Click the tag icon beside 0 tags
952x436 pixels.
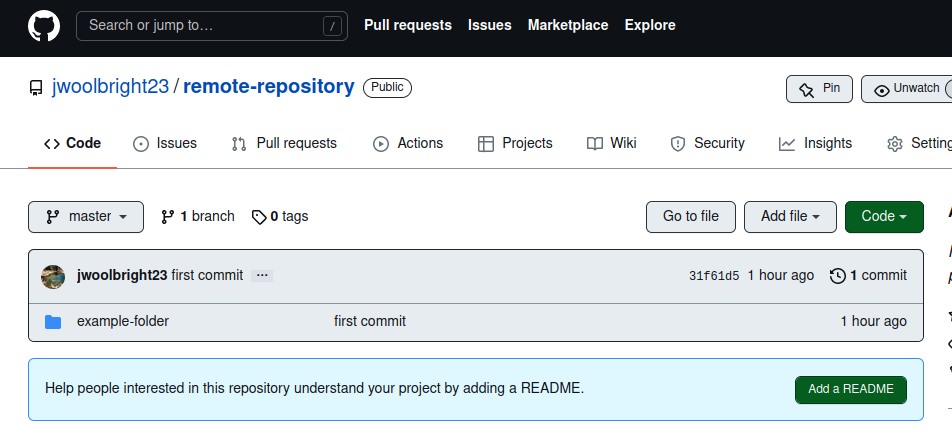click(x=259, y=217)
